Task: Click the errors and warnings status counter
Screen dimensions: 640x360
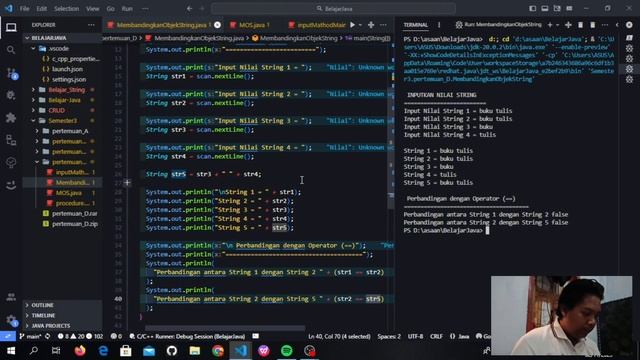Action: click(x=80, y=336)
